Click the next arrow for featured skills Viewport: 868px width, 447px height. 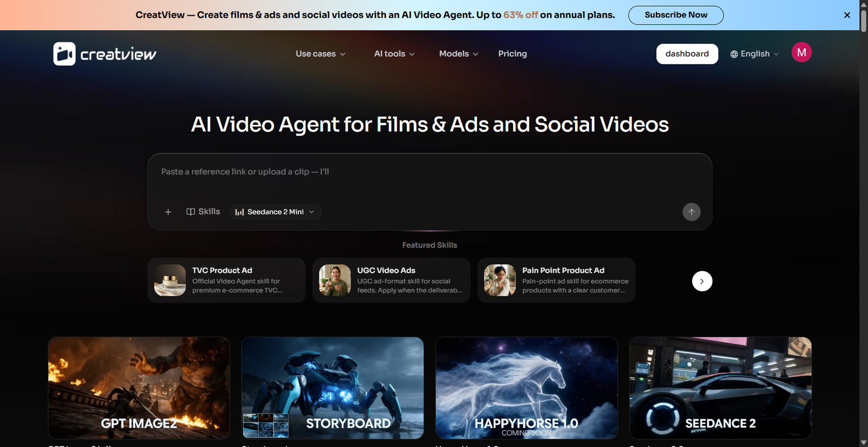pos(702,281)
